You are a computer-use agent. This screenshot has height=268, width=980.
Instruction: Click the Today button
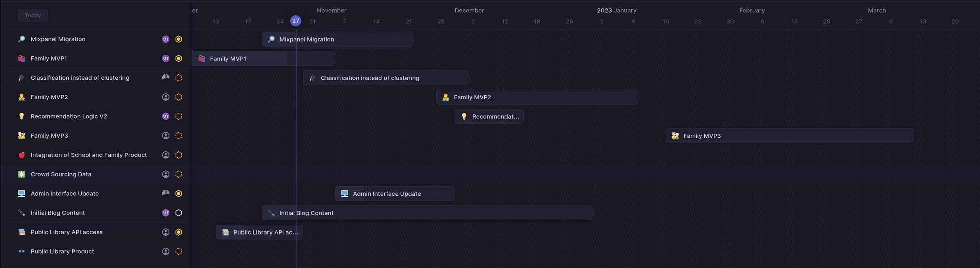point(33,15)
